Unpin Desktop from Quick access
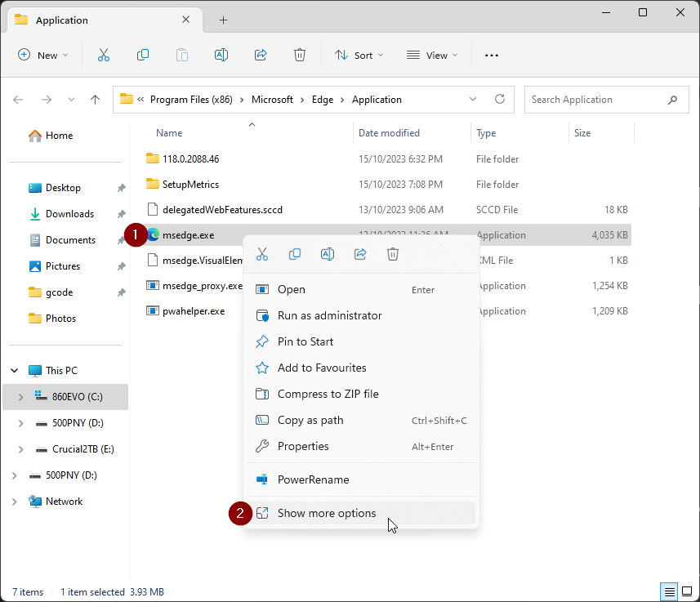Viewport: 700px width, 602px height. [121, 188]
